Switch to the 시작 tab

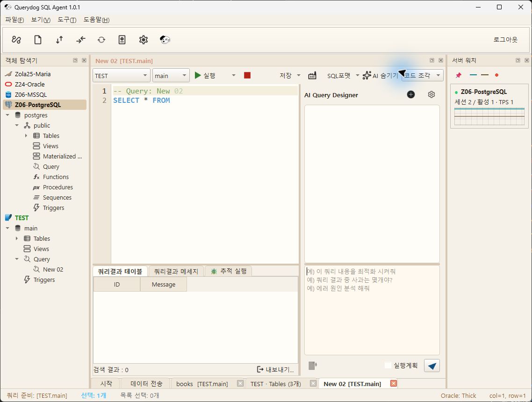(x=106, y=383)
